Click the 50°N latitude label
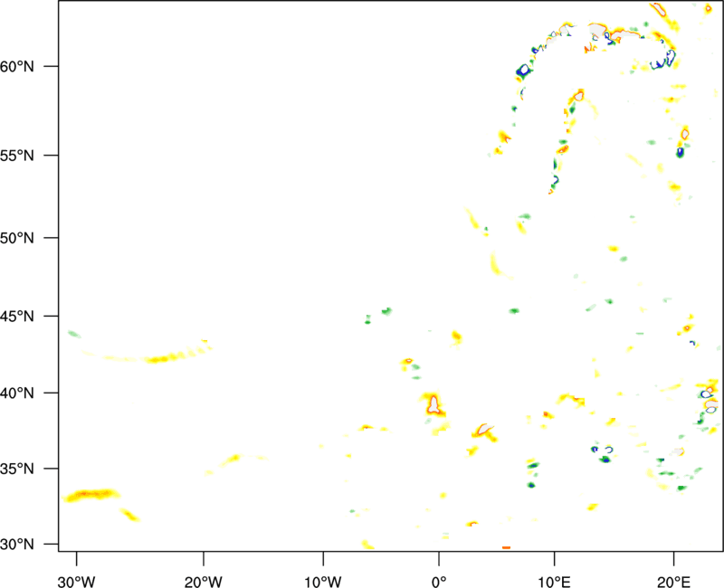 click(x=17, y=238)
